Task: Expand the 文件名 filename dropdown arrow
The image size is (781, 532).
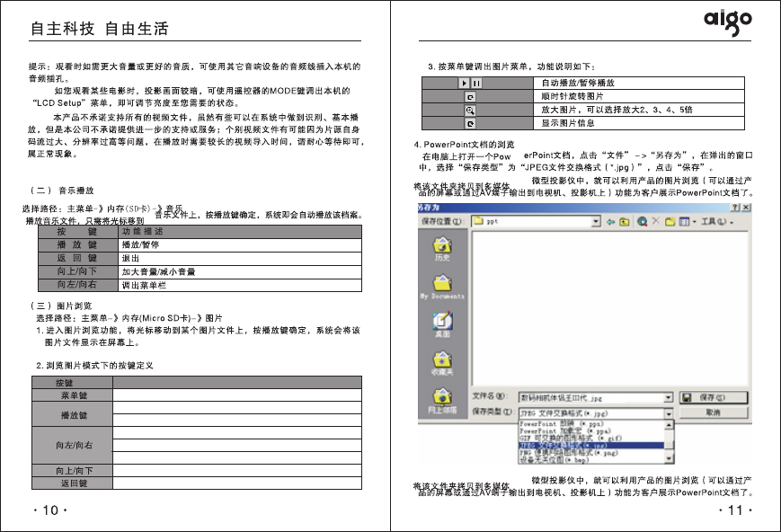Action: pos(669,397)
